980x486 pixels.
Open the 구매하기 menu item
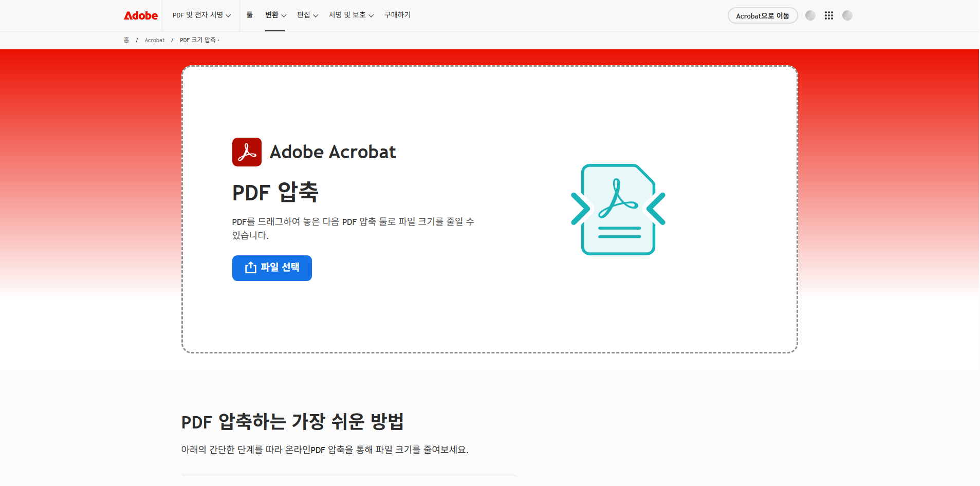397,15
